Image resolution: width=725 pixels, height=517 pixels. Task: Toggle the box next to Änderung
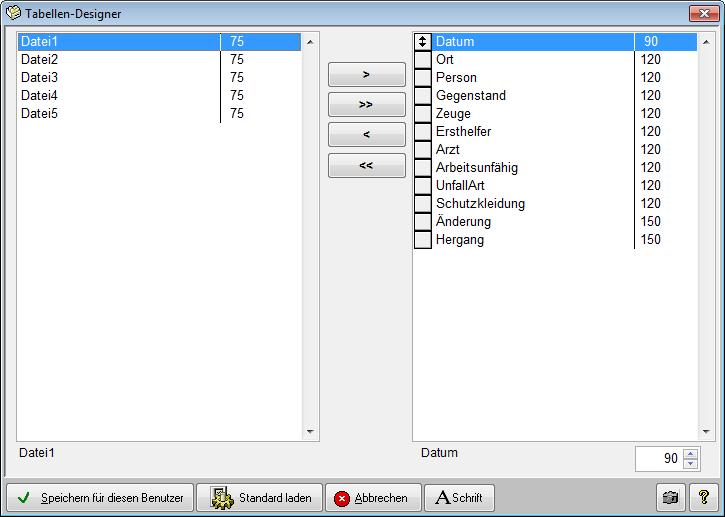pyautogui.click(x=423, y=222)
